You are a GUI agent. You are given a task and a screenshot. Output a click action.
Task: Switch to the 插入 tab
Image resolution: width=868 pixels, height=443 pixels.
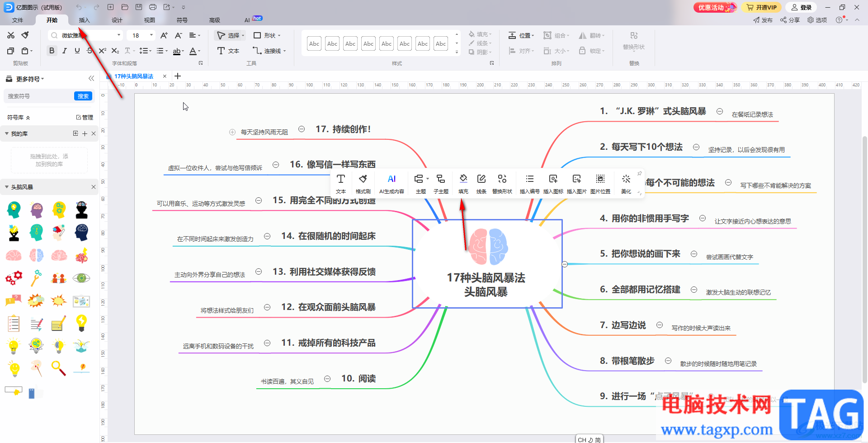click(x=85, y=20)
